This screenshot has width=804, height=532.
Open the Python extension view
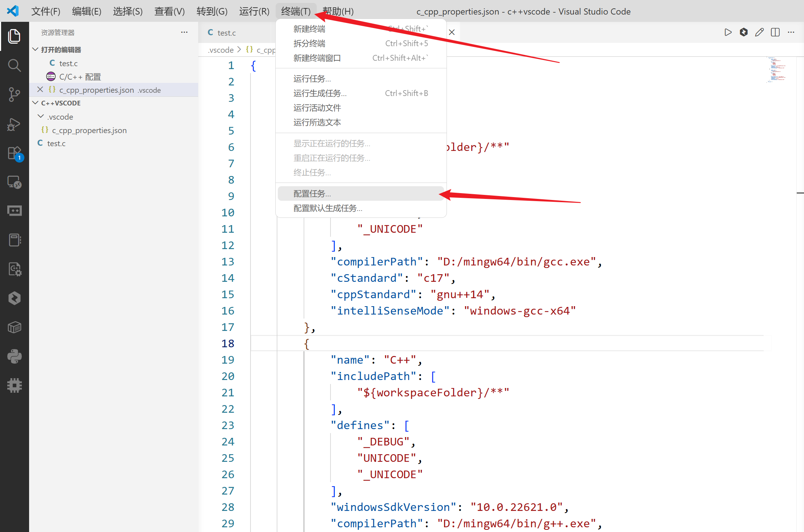[14, 356]
